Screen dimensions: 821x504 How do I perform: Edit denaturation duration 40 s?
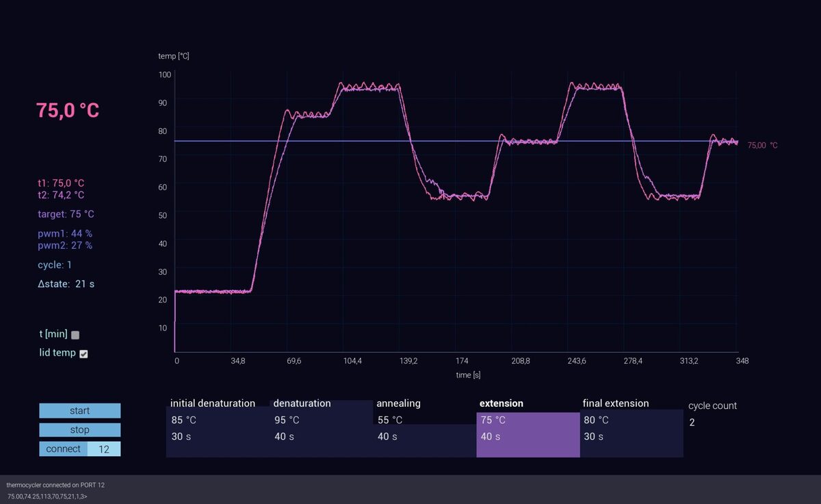tap(284, 436)
